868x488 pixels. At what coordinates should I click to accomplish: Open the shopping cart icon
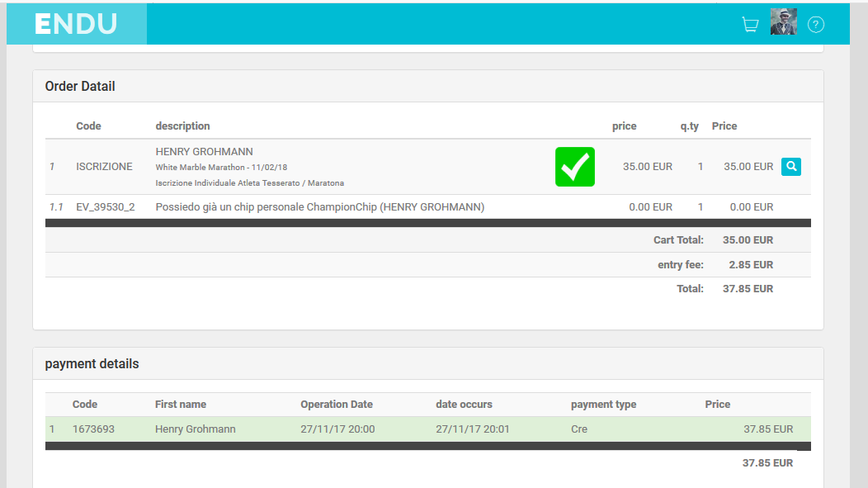(x=750, y=25)
